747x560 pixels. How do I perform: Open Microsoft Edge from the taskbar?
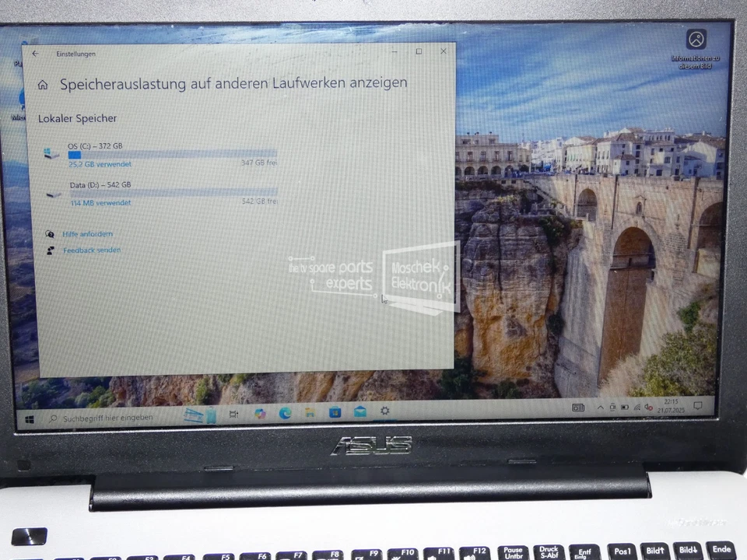tap(283, 413)
